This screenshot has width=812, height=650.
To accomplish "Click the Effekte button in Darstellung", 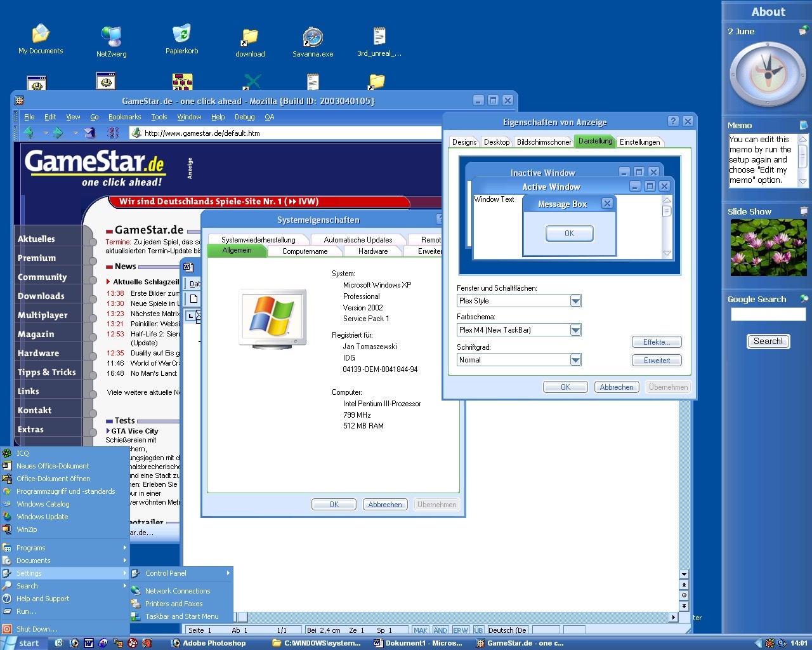I will point(657,342).
